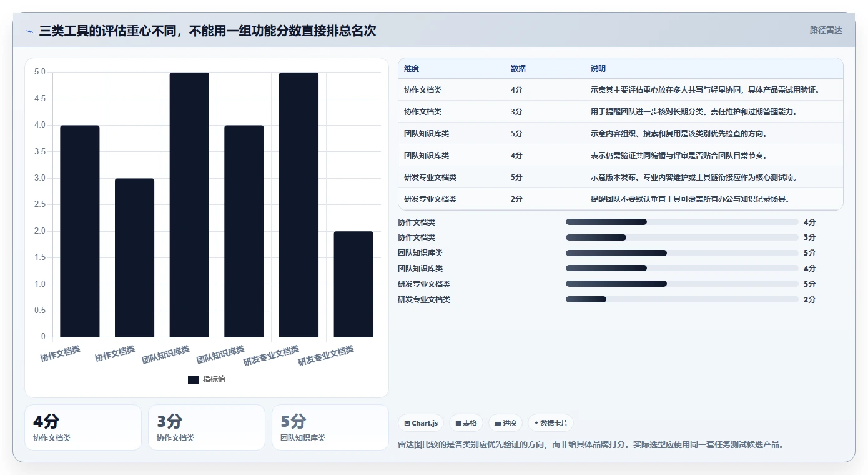Click the 团队知识库类 progress bar marked 4分
The width and height of the screenshot is (868, 475).
point(682,269)
